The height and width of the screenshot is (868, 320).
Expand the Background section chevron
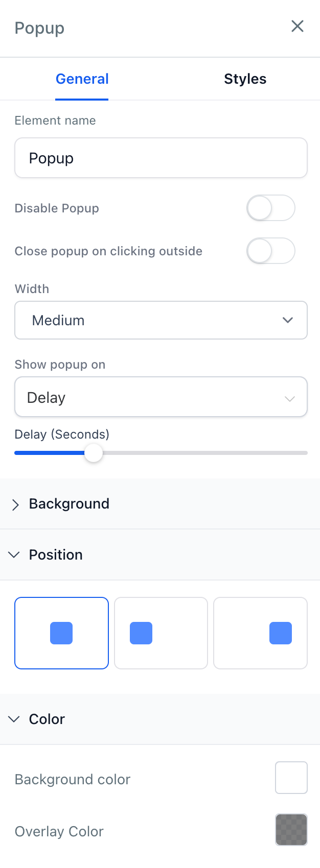pos(15,504)
